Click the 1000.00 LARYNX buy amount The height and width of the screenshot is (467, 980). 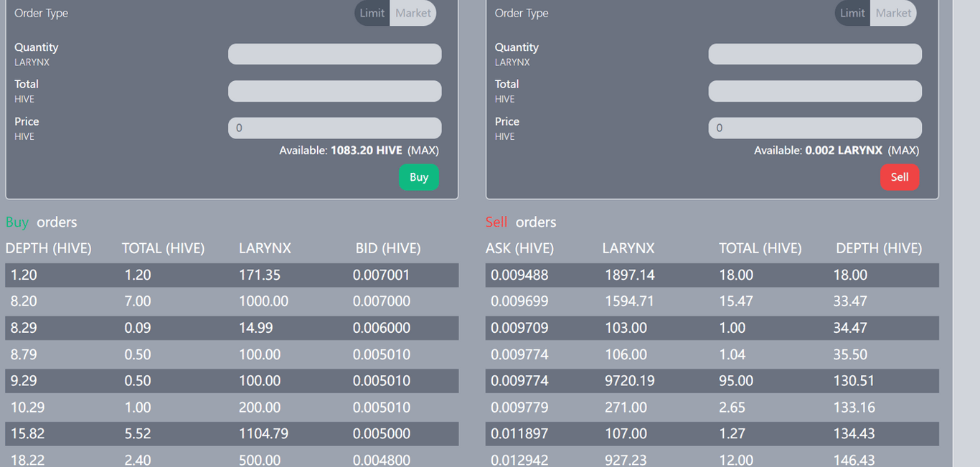(263, 301)
